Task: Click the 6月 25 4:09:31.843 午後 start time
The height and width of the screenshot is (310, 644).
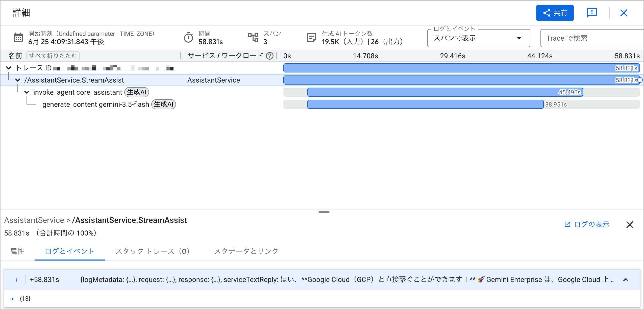Action: [x=66, y=42]
